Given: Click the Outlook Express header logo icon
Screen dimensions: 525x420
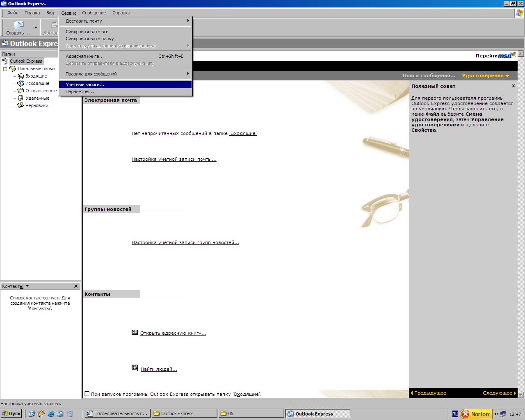Looking at the screenshot, I should [x=5, y=43].
